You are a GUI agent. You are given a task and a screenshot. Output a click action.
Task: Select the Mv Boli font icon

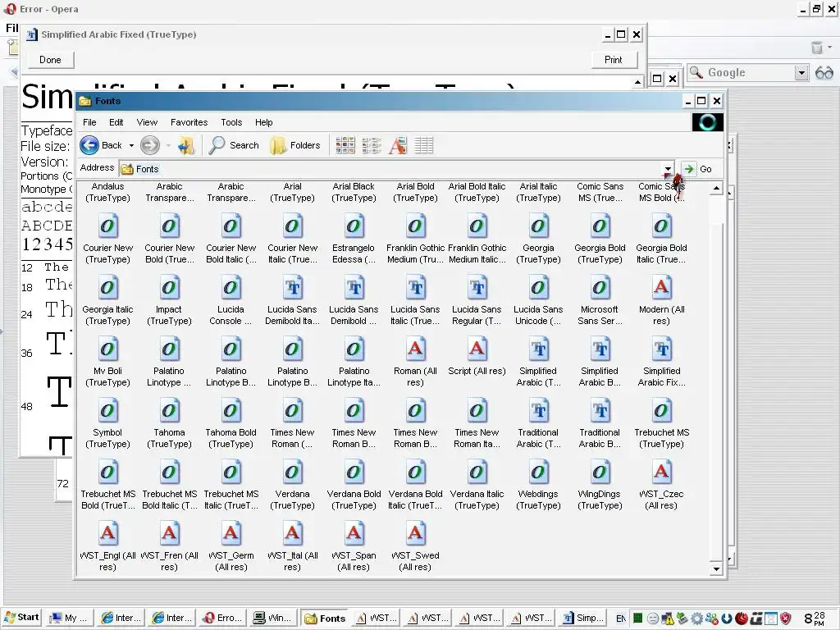107,349
